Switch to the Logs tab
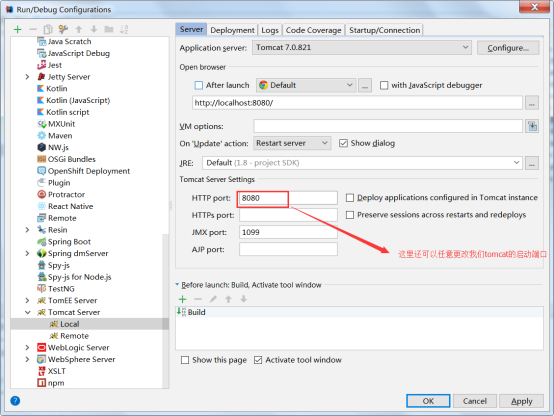554x416 pixels. click(x=270, y=30)
